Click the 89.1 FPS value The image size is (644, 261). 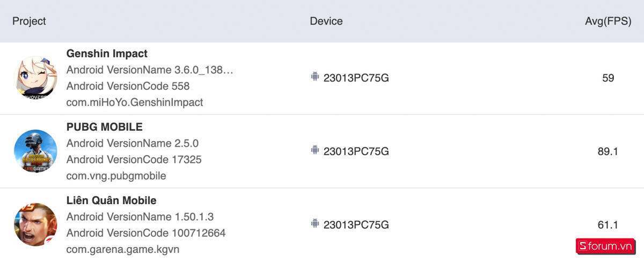(608, 151)
